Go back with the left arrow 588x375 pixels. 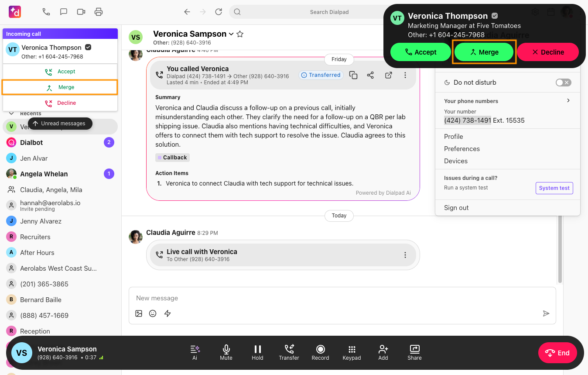tap(187, 12)
